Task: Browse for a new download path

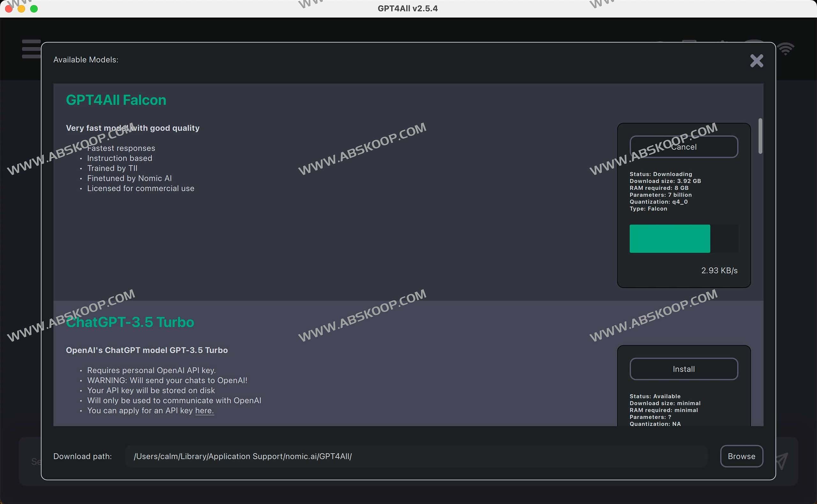Action: [x=741, y=456]
